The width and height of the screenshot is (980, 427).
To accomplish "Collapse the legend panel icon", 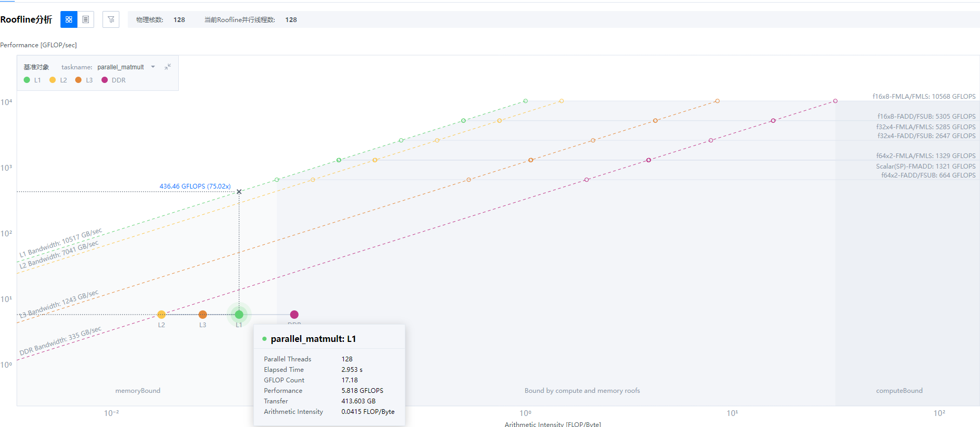I will (x=168, y=67).
